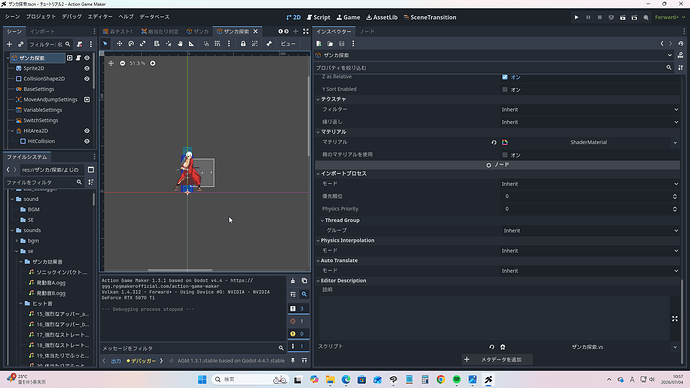
Task: Collapse the Thread Group section
Action: (x=323, y=220)
